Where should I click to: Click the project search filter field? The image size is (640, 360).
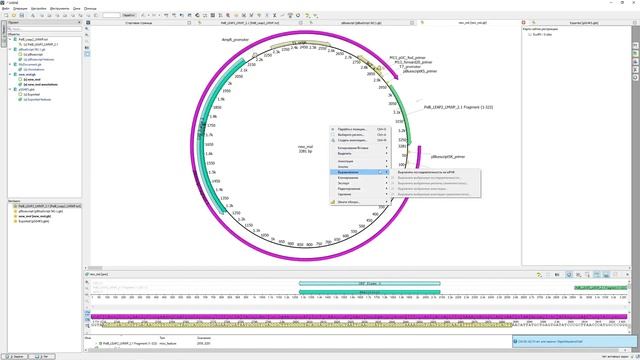(46, 29)
